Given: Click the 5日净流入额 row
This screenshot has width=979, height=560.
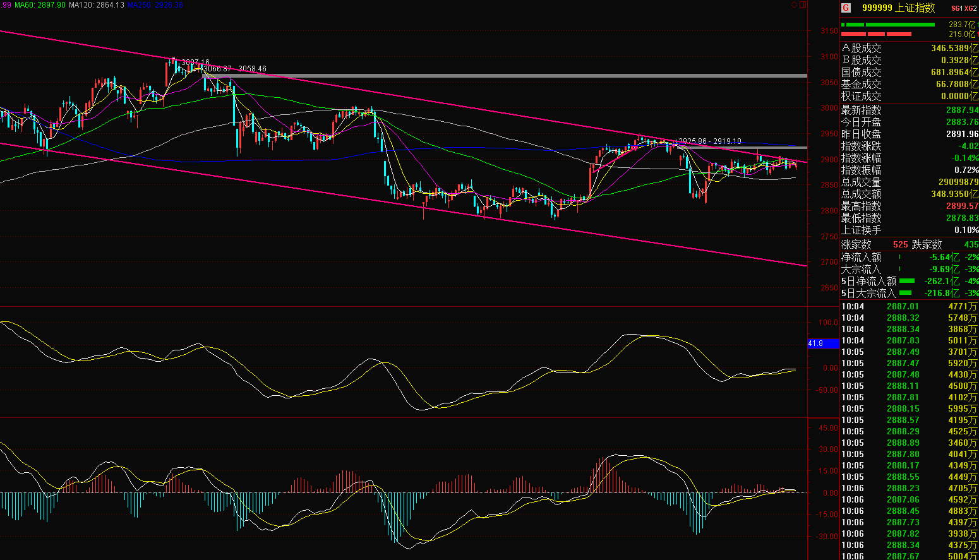Looking at the screenshot, I should pos(910,281).
